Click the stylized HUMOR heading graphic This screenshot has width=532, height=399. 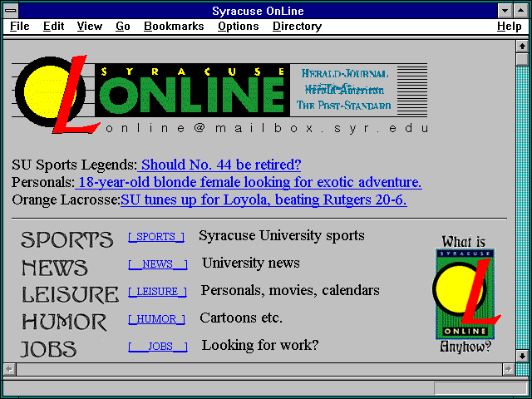(64, 322)
